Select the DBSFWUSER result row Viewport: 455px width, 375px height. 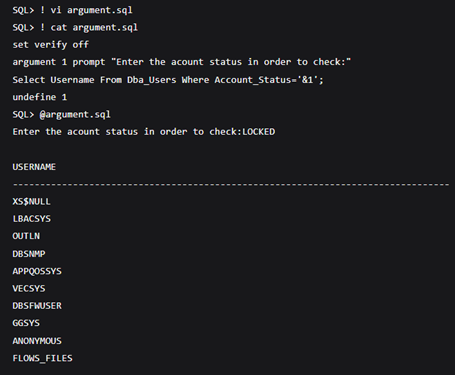(x=37, y=306)
